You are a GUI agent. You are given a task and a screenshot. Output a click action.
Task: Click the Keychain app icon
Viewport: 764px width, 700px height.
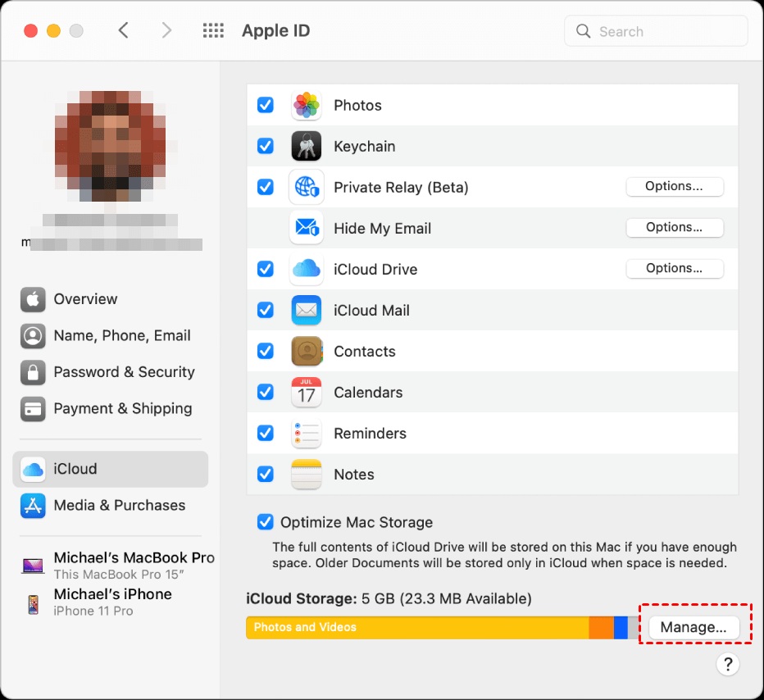click(307, 147)
